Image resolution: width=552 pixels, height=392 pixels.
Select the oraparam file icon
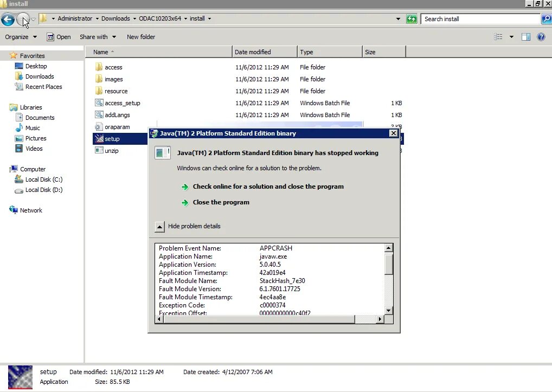pos(99,127)
